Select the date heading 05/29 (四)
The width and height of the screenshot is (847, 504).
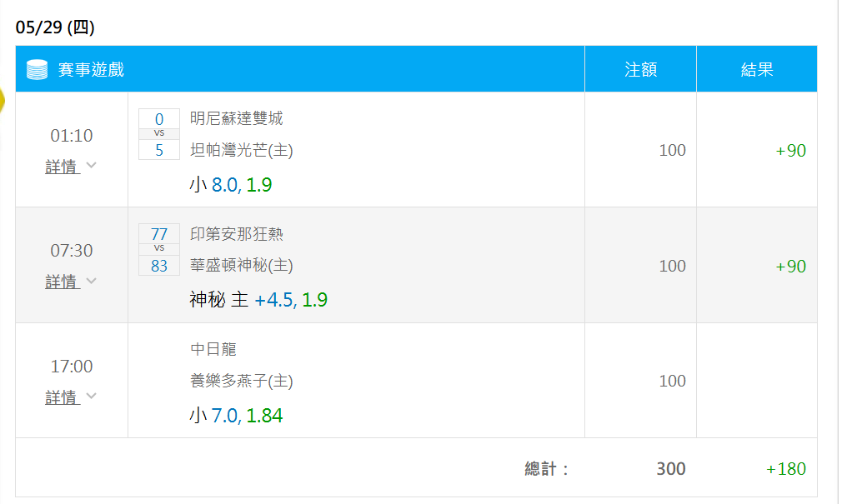point(55,27)
